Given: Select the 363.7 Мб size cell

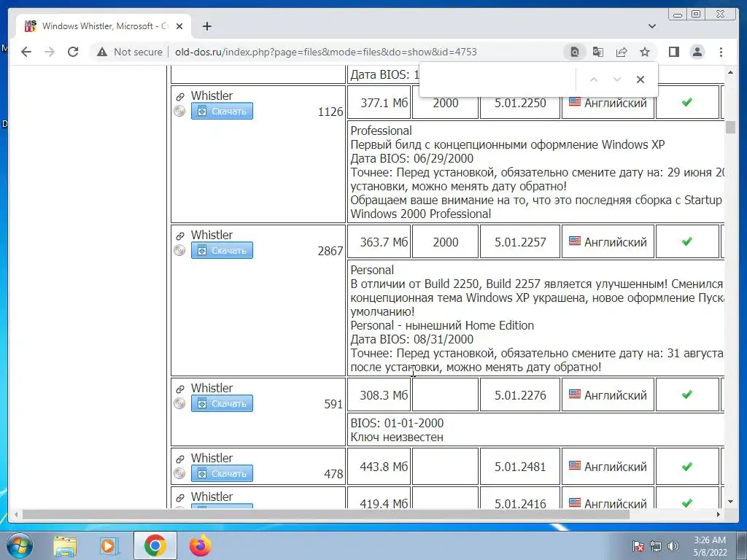Looking at the screenshot, I should [x=379, y=242].
